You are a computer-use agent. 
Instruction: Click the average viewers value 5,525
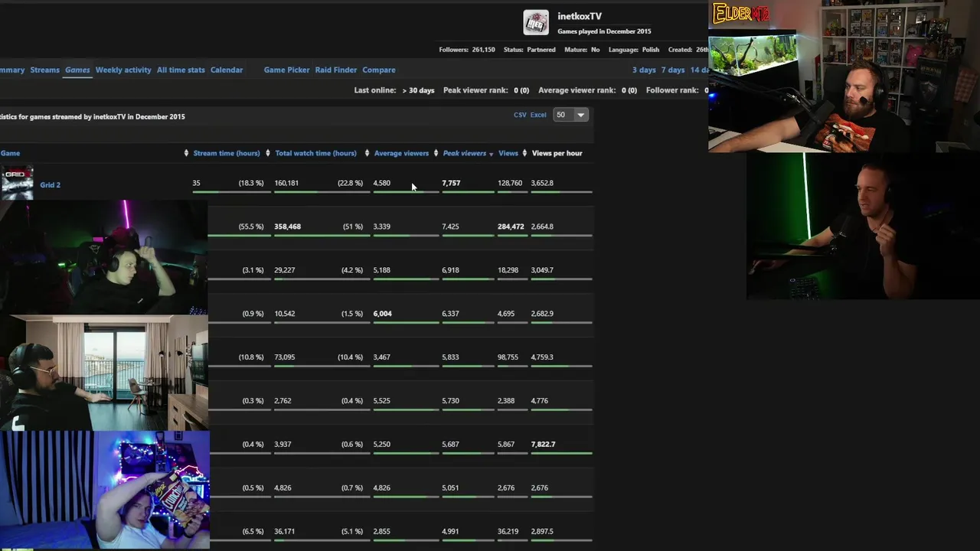coord(382,401)
